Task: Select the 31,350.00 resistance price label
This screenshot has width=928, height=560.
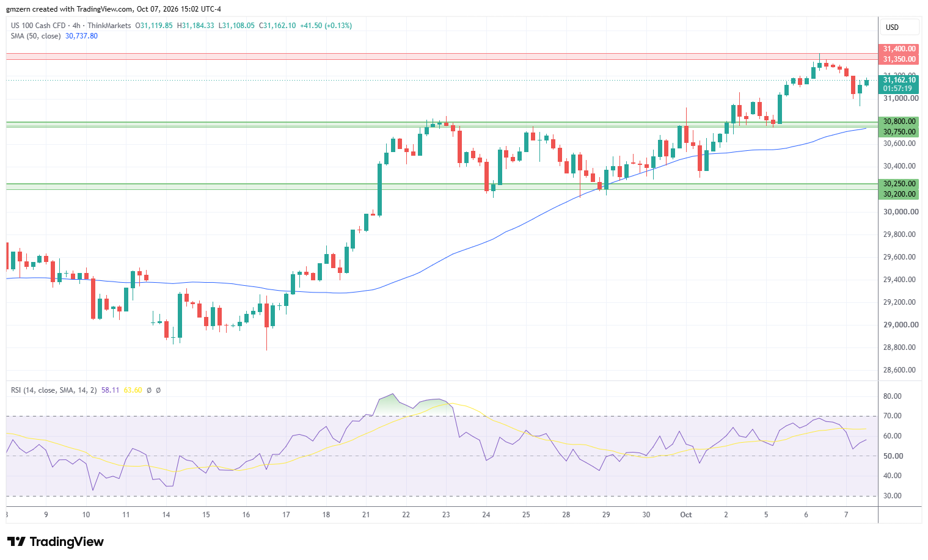Action: coord(899,59)
